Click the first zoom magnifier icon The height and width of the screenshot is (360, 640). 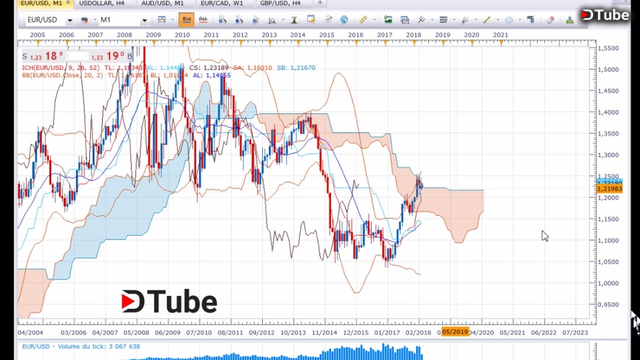pyautogui.click(x=222, y=20)
